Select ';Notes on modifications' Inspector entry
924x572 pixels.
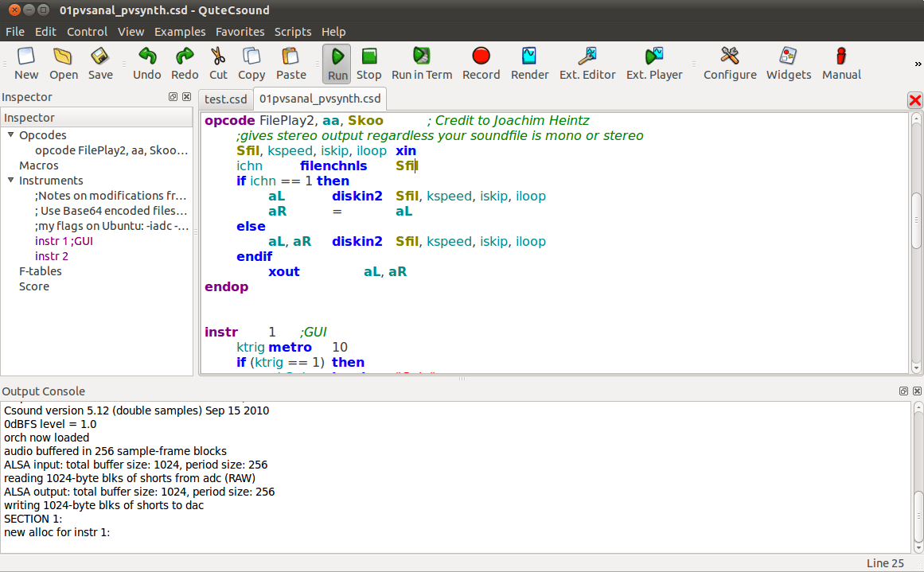(x=110, y=196)
